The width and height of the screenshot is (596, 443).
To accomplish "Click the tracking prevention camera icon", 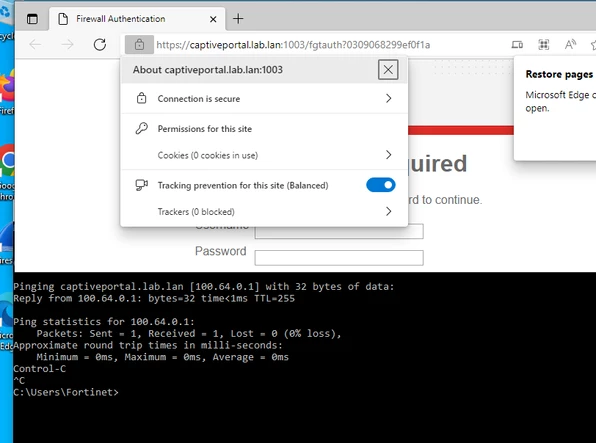I will 141,185.
